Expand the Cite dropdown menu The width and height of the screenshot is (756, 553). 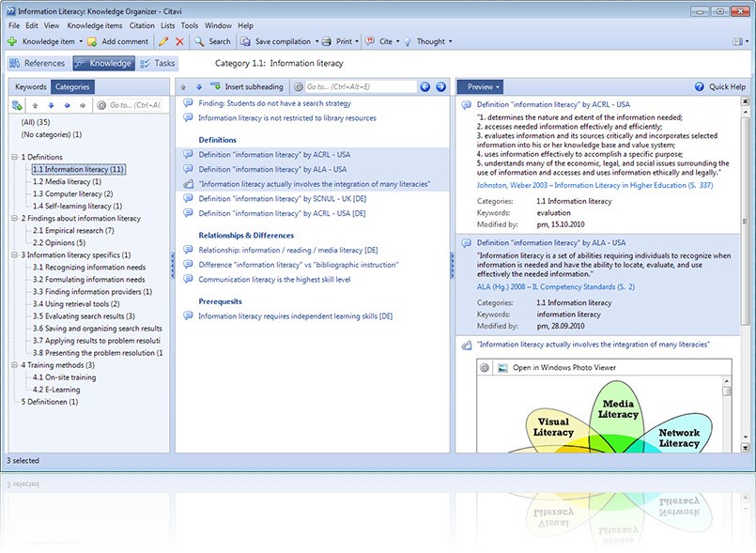pos(398,41)
